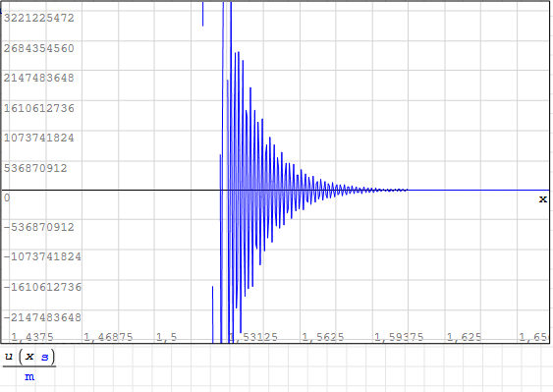Click the blue s argument in expression
This screenshot has height=392, width=553.
click(x=44, y=357)
